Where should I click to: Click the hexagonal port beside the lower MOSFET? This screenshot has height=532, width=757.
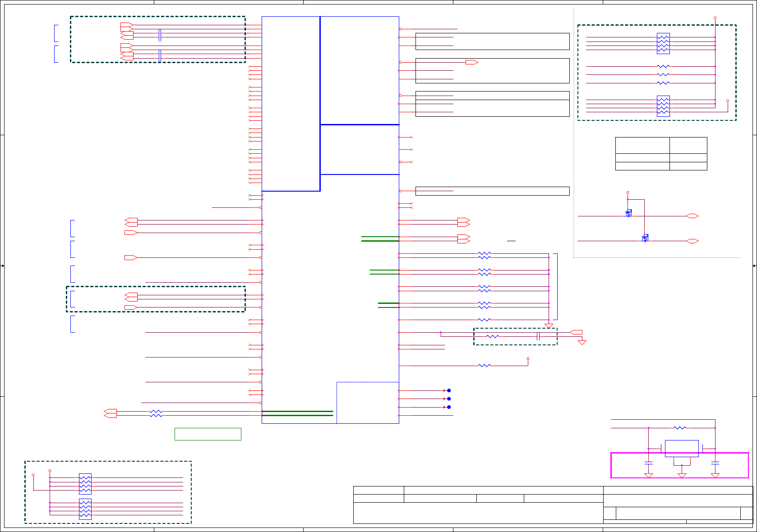[x=692, y=241]
